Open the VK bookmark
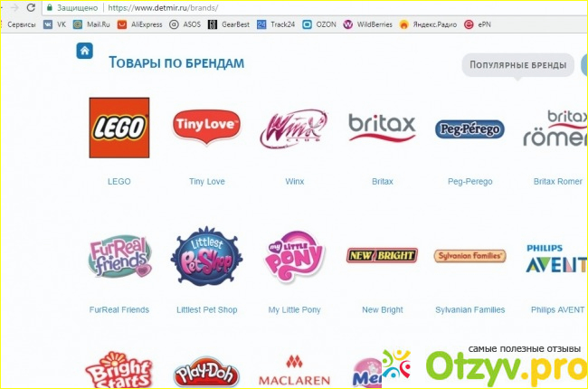Image resolution: width=588 pixels, height=389 pixels. point(55,24)
